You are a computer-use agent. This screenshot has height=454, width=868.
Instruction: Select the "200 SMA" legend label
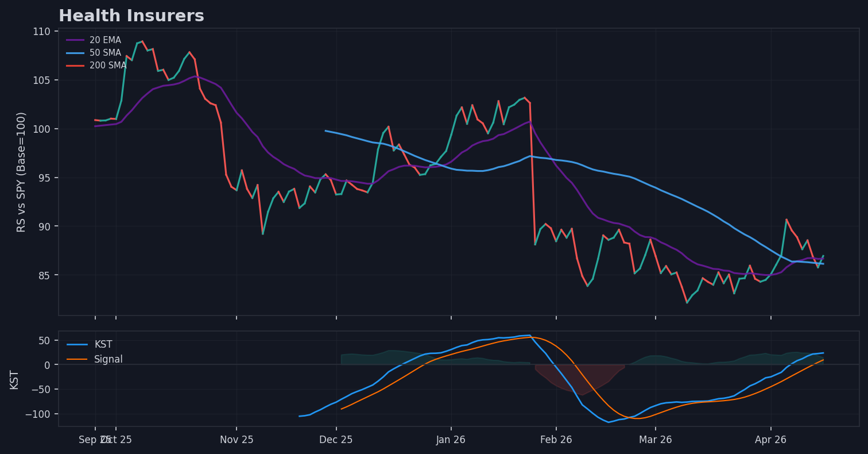[x=108, y=66]
